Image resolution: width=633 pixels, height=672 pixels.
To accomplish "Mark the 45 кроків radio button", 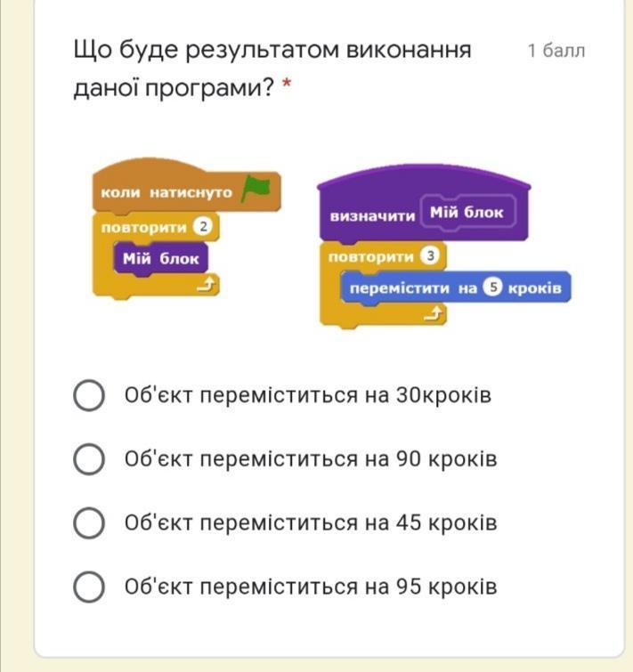I will [88, 523].
